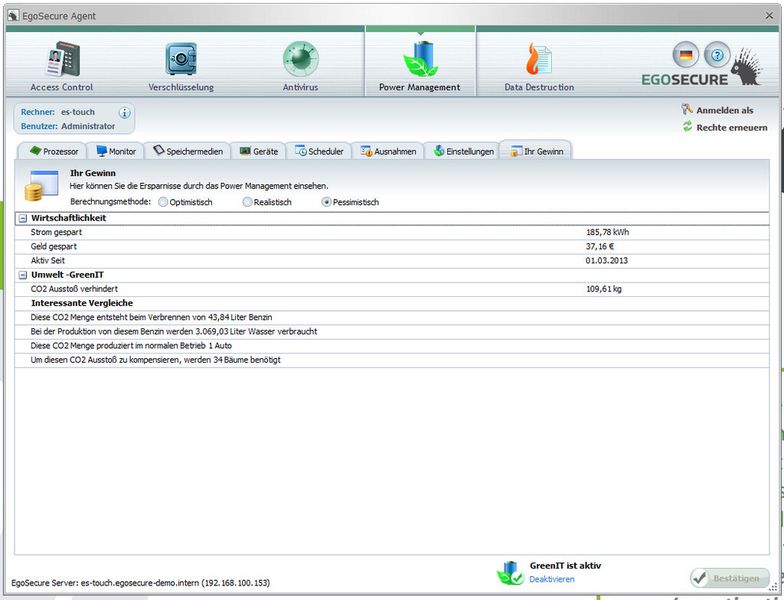Viewport: 784px width, 600px height.
Task: Collapse the Umwelt -GreenIT section
Action: pos(22,275)
